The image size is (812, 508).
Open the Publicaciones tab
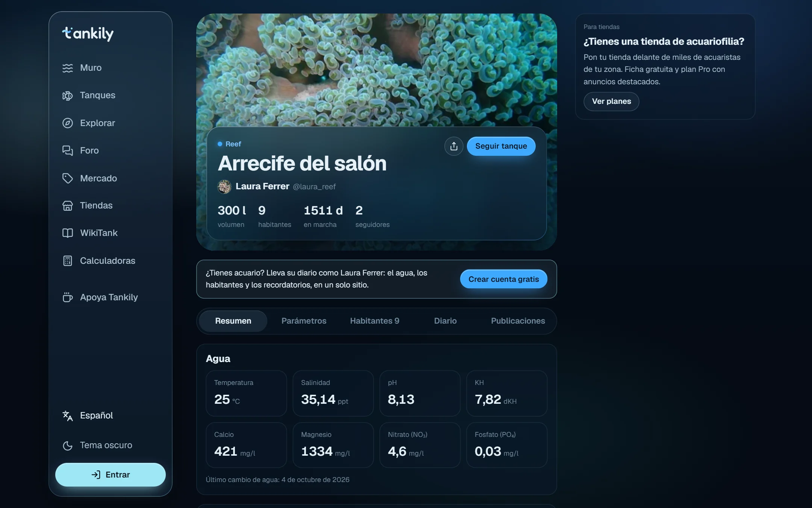518,321
